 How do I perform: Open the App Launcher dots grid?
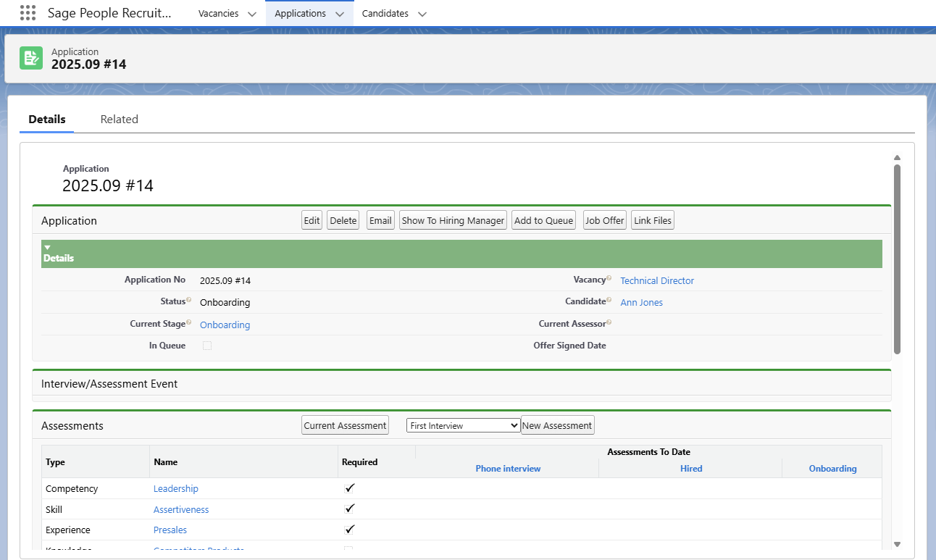tap(28, 13)
